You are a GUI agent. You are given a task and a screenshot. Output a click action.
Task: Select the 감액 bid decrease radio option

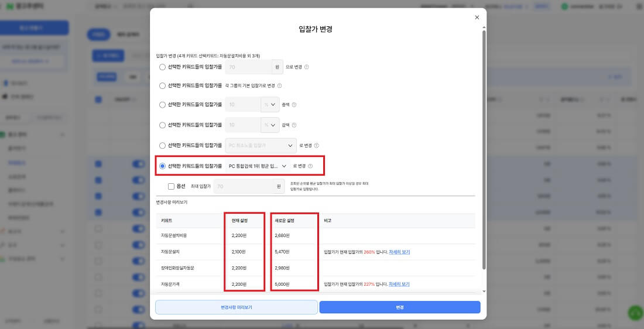162,125
